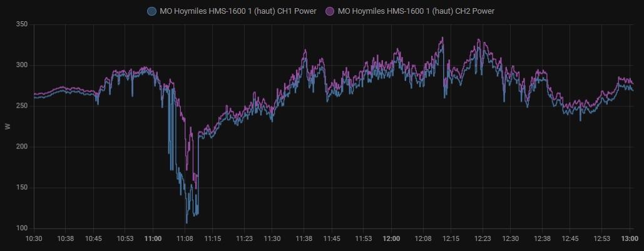Click the CH1 Power legend label text
The image size is (644, 251).
coord(238,11)
